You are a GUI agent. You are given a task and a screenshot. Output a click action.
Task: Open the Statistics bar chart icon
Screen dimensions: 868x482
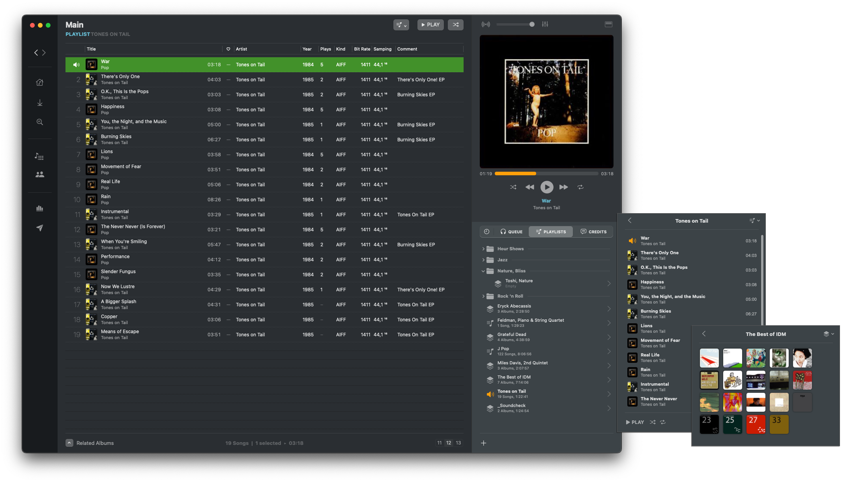coord(39,208)
